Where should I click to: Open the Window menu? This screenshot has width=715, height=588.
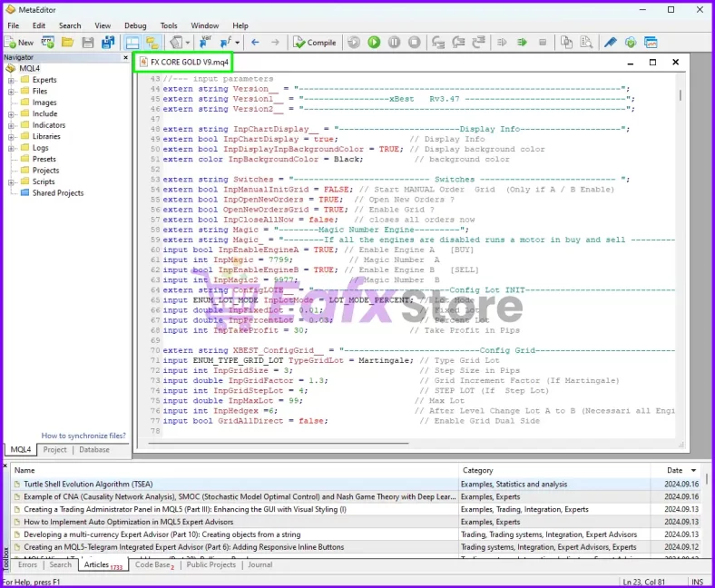tap(205, 25)
